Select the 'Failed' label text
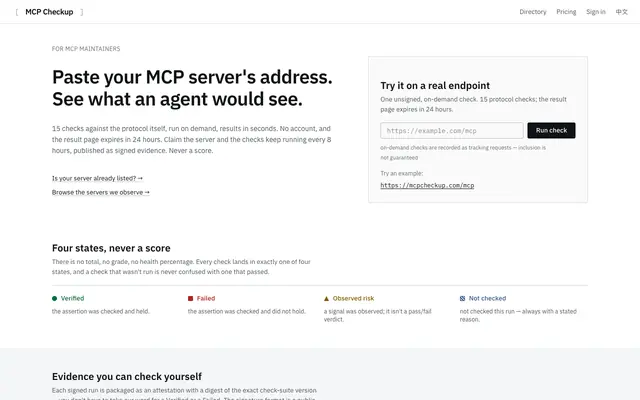 (x=206, y=298)
